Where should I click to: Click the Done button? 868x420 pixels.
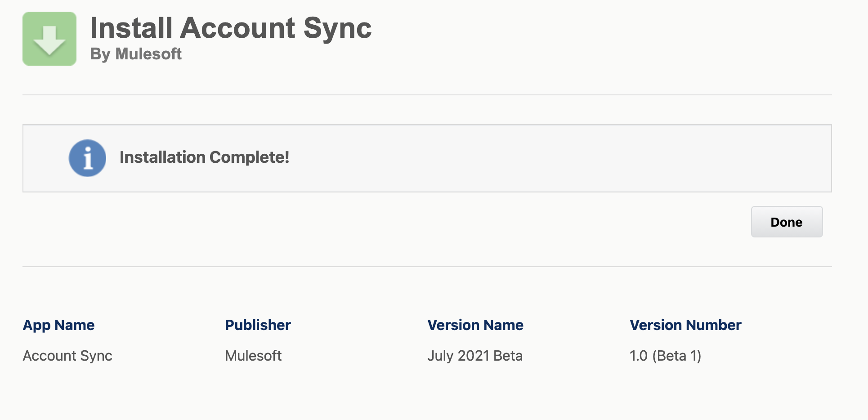click(787, 222)
